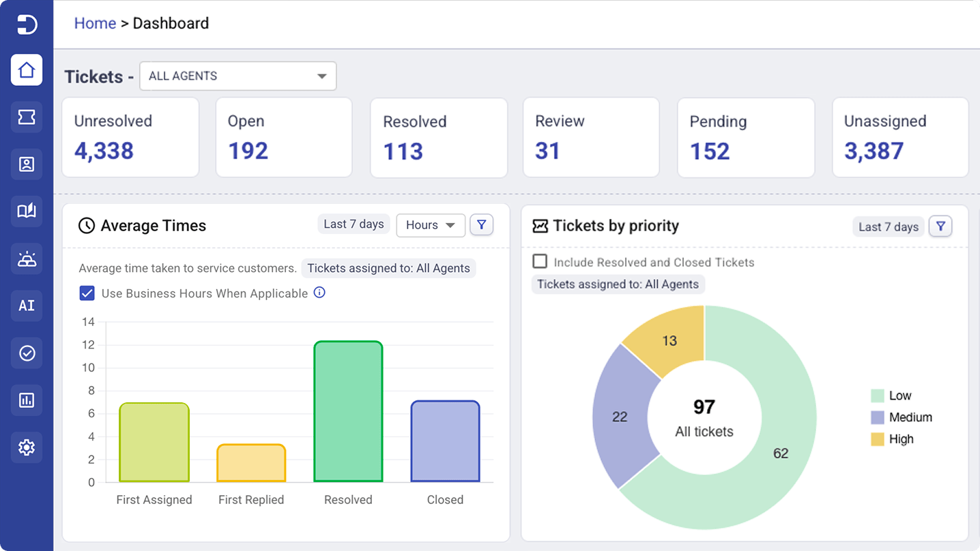Expand the ALL AGENTS dropdown
The image size is (980, 551).
pyautogui.click(x=238, y=76)
